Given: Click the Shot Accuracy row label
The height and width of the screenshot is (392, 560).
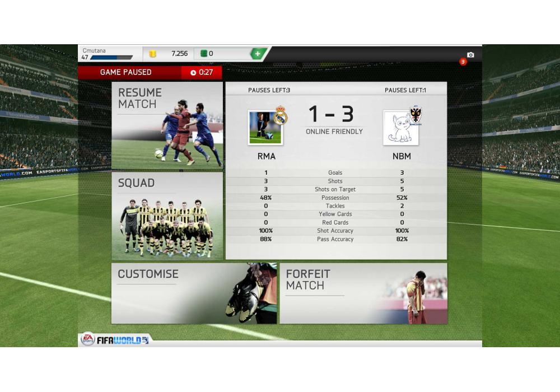Looking at the screenshot, I should (x=335, y=231).
